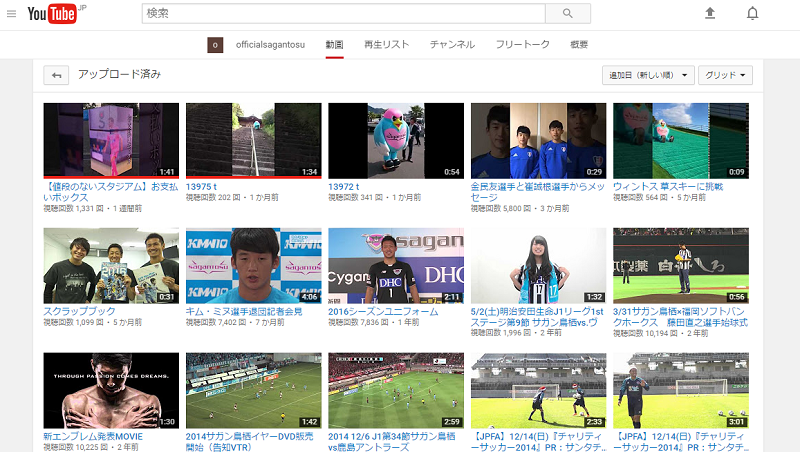Click the YouTube logo
Image resolution: width=800 pixels, height=452 pixels.
(56, 14)
